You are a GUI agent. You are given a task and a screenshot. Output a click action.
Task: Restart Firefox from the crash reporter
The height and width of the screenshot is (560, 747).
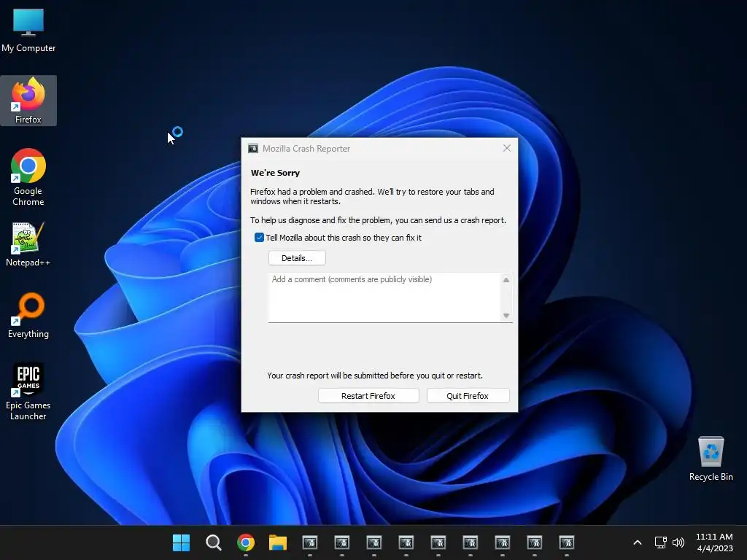coord(368,396)
